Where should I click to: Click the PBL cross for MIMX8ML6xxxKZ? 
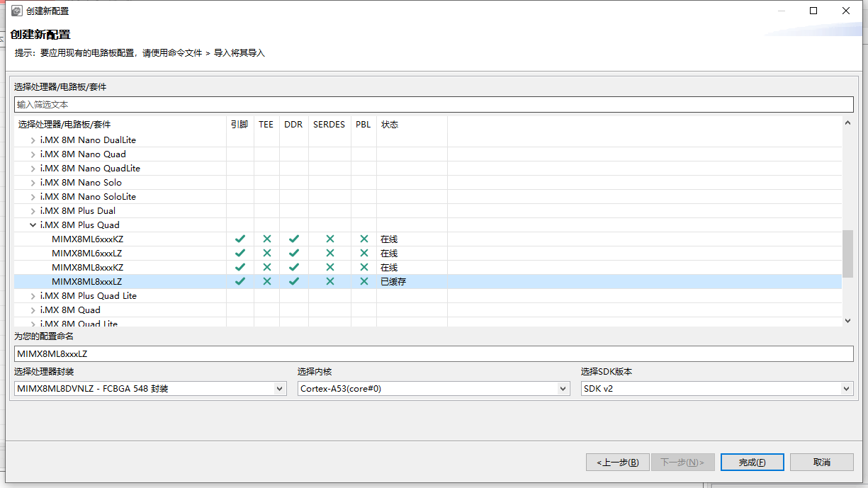(364, 239)
